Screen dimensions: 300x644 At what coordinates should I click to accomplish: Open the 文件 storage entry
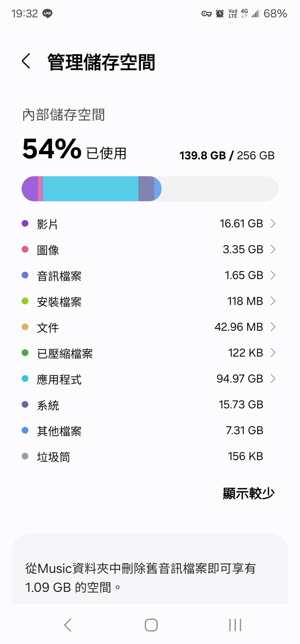(x=150, y=327)
